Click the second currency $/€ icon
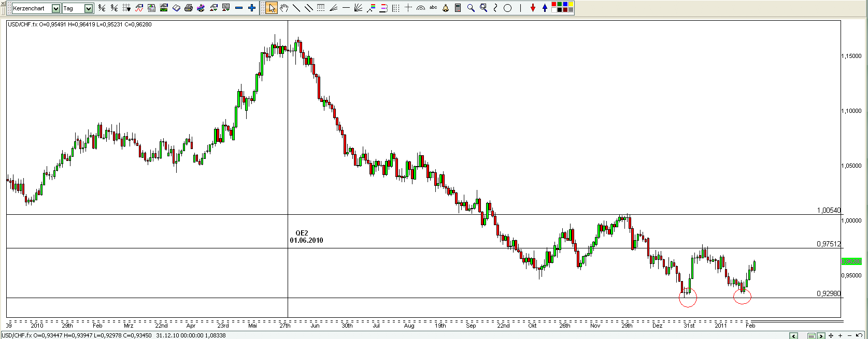The image size is (868, 339). pyautogui.click(x=114, y=8)
